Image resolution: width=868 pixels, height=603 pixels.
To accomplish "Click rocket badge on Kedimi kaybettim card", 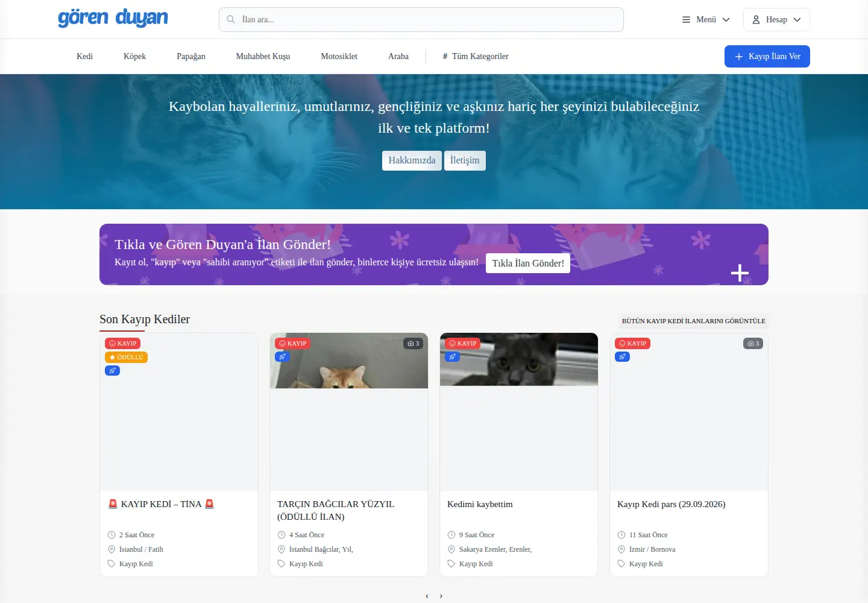I will click(x=452, y=357).
